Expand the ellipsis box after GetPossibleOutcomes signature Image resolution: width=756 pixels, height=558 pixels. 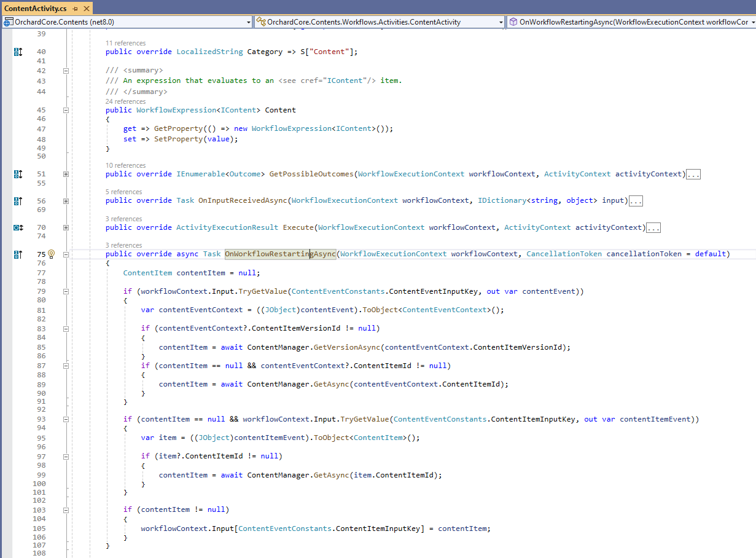pyautogui.click(x=693, y=175)
